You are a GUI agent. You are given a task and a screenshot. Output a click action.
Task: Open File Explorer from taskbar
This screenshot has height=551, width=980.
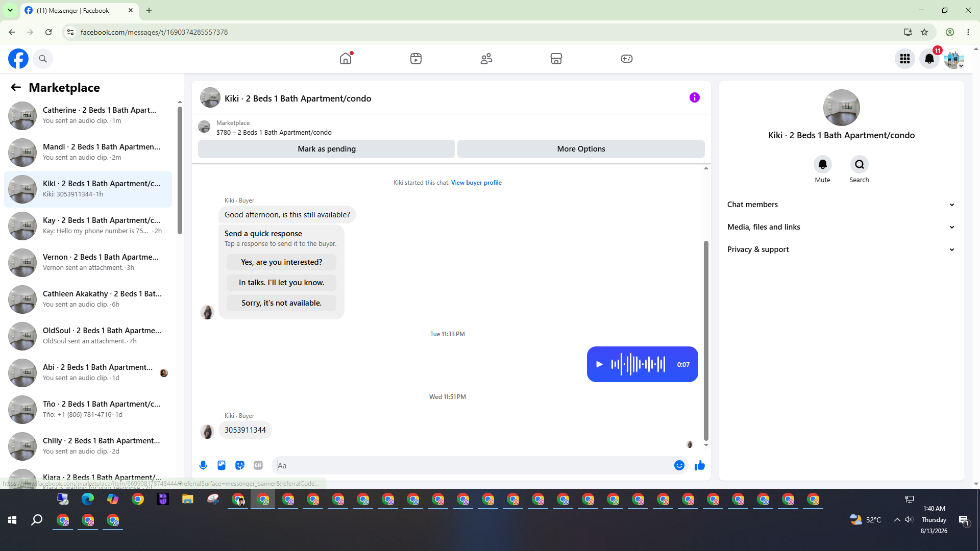pyautogui.click(x=188, y=499)
